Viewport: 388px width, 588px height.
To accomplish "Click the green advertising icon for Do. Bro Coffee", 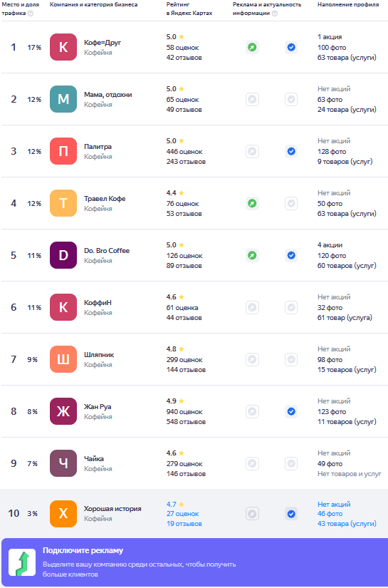I will (x=253, y=256).
